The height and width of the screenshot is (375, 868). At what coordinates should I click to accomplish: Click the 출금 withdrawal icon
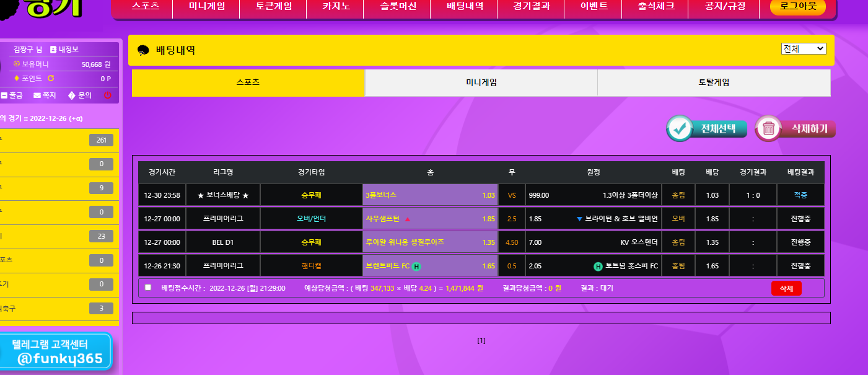(x=4, y=95)
